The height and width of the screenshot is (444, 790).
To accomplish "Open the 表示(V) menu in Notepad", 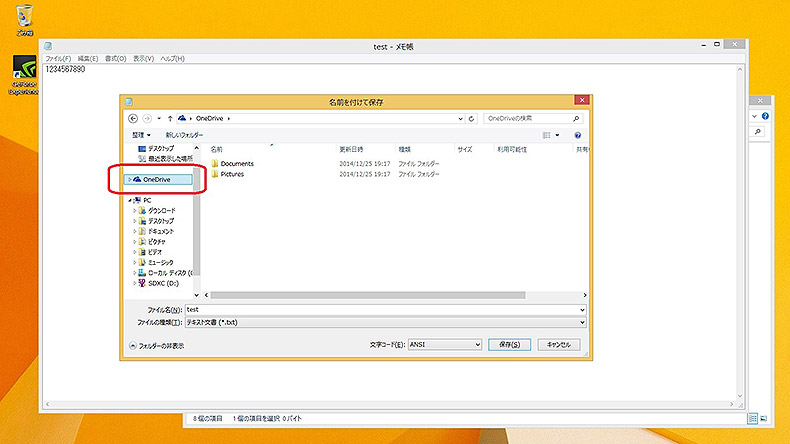I will (143, 58).
